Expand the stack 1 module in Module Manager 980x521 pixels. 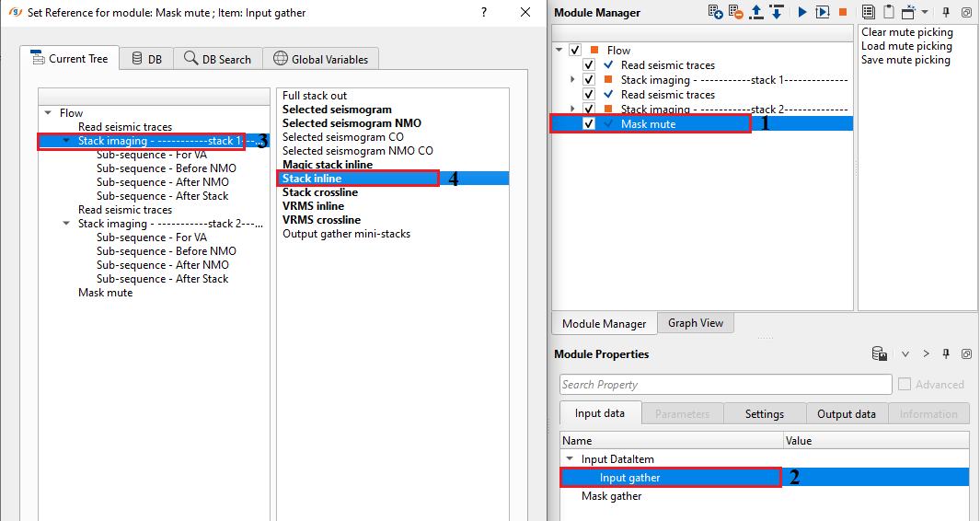[574, 80]
